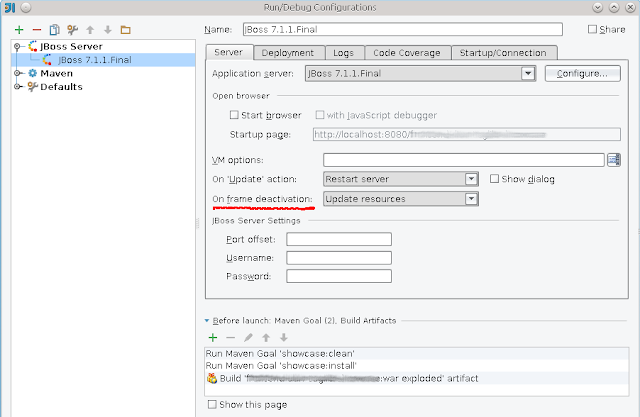This screenshot has height=417, width=640.
Task: Click the Password field
Action: click(339, 276)
